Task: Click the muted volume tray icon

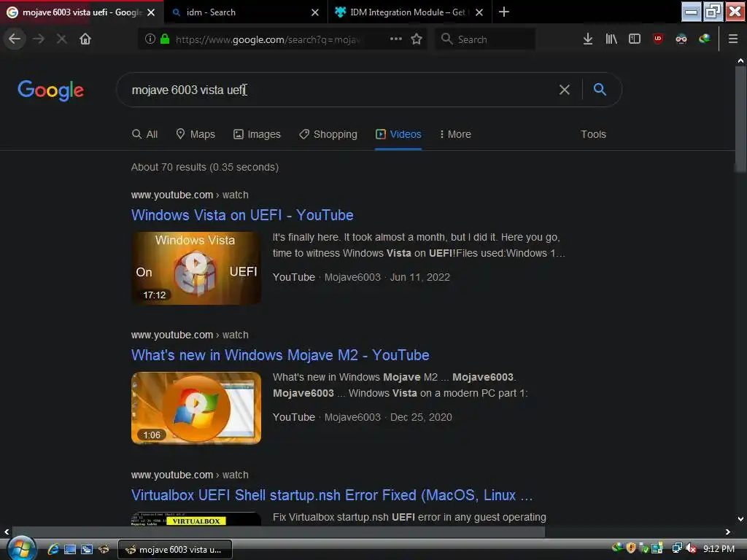Action: (x=691, y=548)
